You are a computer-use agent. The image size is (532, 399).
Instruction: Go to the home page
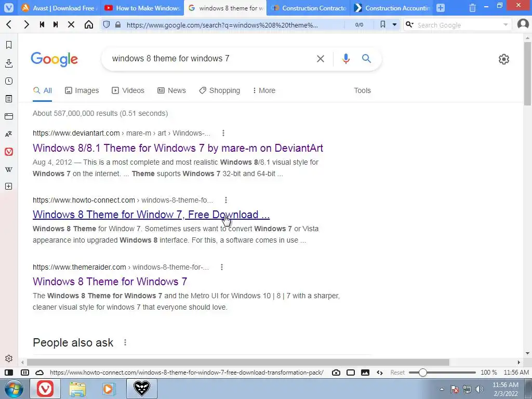89,24
